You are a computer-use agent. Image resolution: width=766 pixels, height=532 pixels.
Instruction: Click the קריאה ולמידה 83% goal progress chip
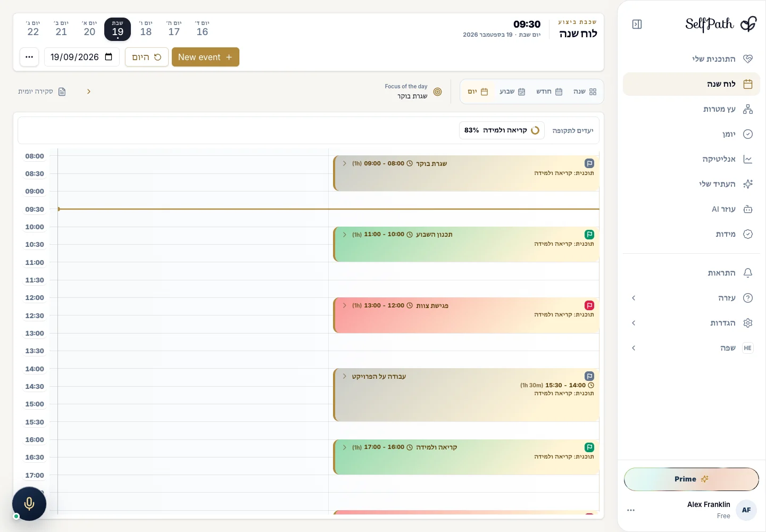click(x=502, y=130)
